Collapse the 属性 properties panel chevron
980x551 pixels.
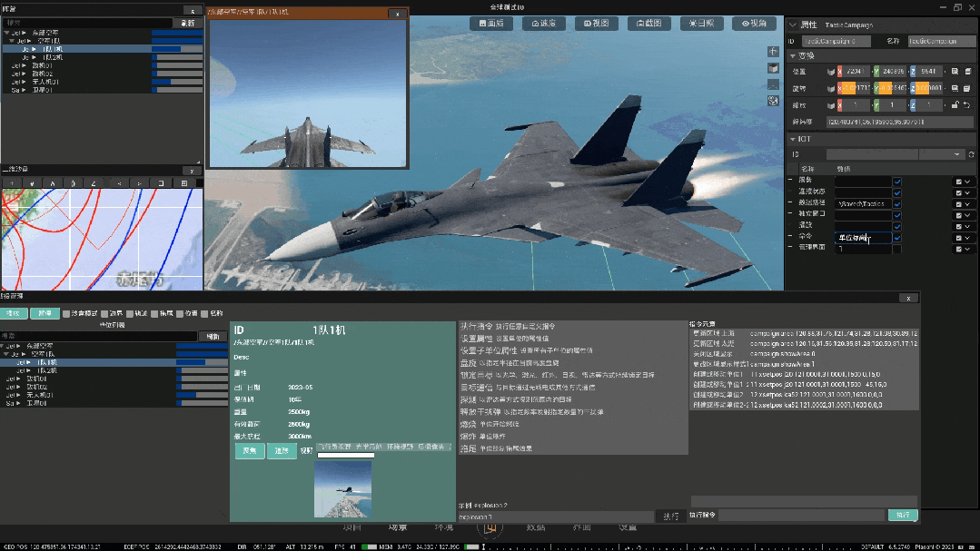[793, 25]
